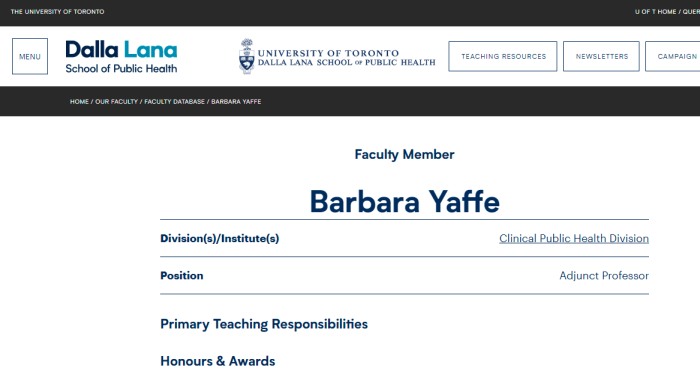The width and height of the screenshot is (700, 380).
Task: Open the MENU button
Action: coord(30,56)
